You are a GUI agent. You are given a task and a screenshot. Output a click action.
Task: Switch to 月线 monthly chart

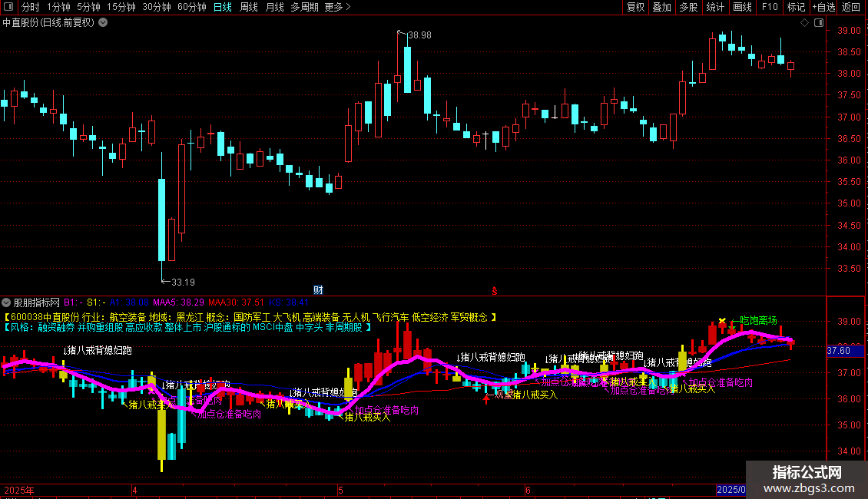click(x=274, y=7)
